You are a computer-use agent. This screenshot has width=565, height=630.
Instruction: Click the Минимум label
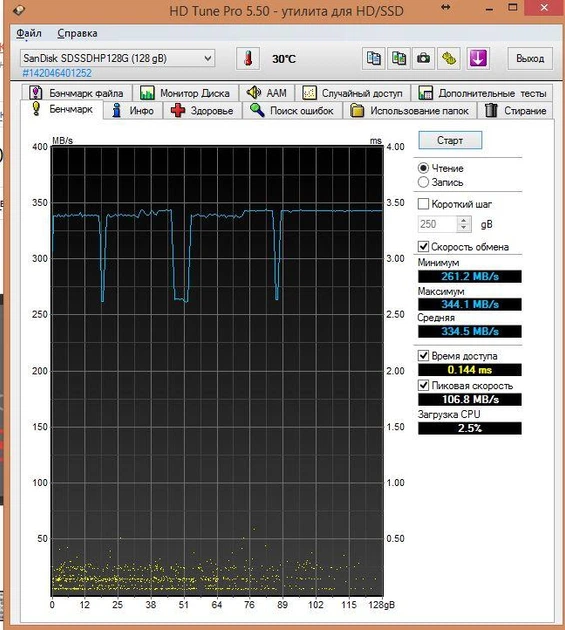[x=438, y=263]
